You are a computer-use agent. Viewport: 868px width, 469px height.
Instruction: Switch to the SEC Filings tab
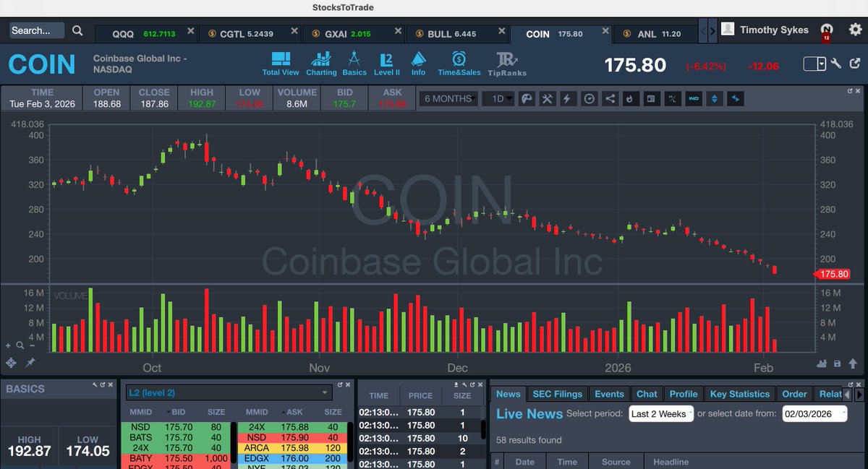557,394
